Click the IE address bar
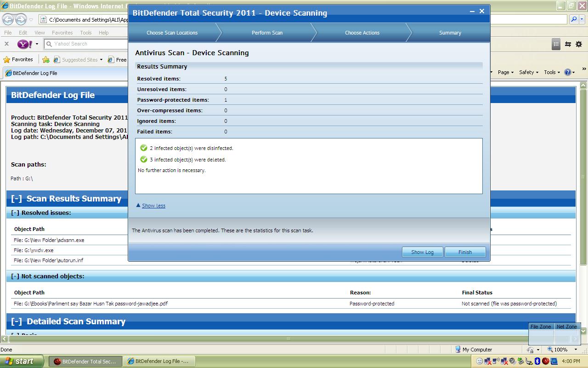Image resolution: width=588 pixels, height=368 pixels. [84, 20]
